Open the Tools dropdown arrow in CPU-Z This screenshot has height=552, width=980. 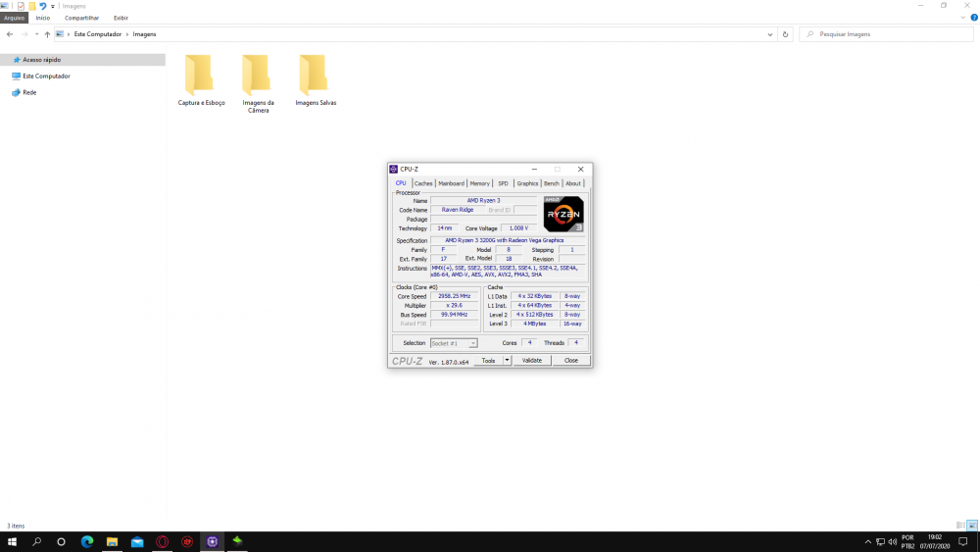tap(507, 360)
